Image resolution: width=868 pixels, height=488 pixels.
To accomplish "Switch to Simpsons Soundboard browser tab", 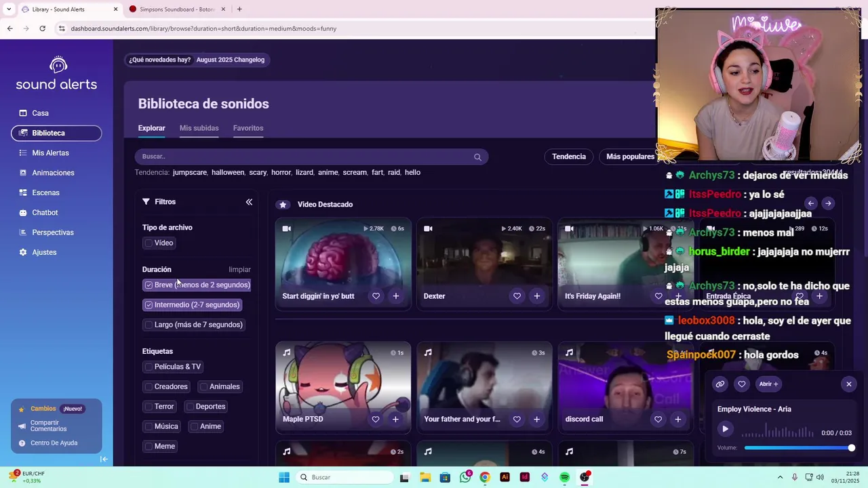I will click(x=178, y=9).
